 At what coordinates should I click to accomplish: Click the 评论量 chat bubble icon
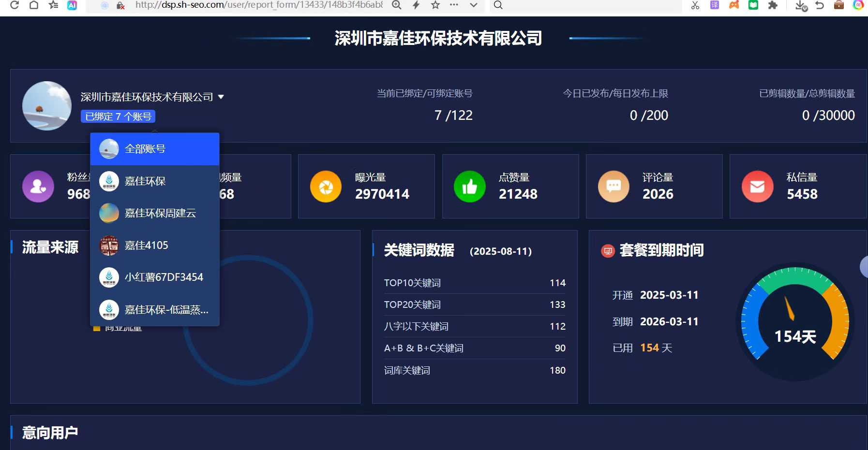point(614,187)
